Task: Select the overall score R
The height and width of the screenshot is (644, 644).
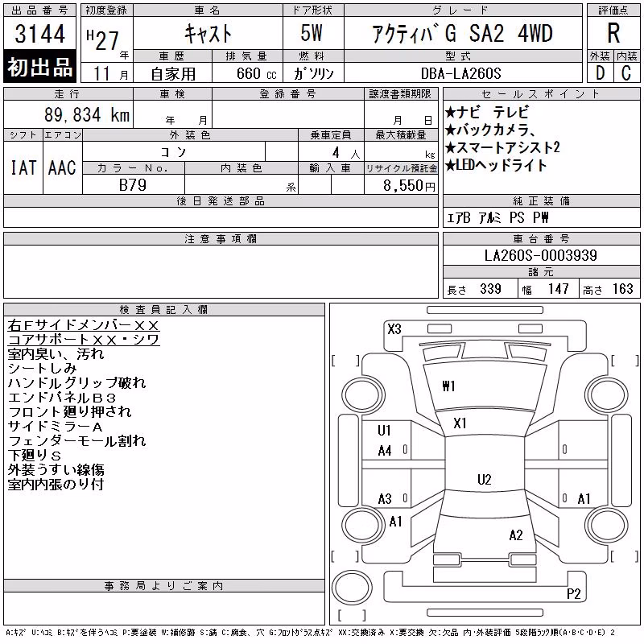Action: [x=613, y=33]
